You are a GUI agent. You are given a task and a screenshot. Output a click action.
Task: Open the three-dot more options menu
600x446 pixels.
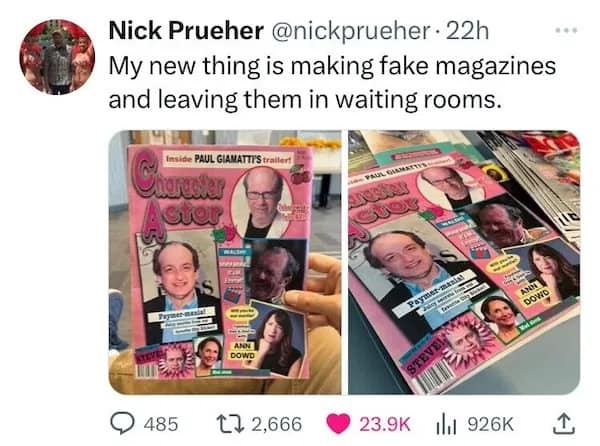point(566,29)
